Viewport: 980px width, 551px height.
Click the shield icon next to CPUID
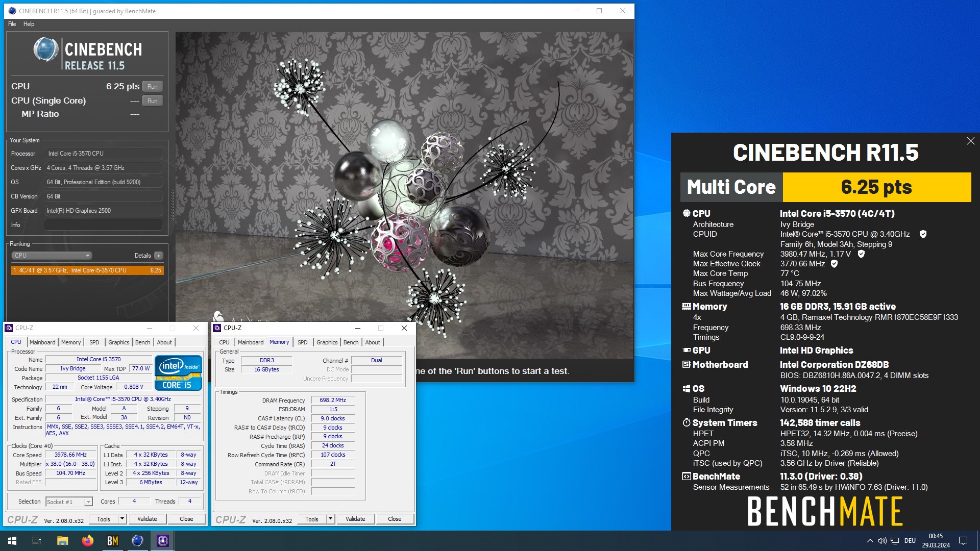coord(923,234)
